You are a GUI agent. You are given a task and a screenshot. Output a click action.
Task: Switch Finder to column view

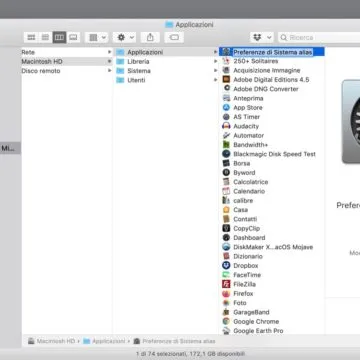click(59, 37)
